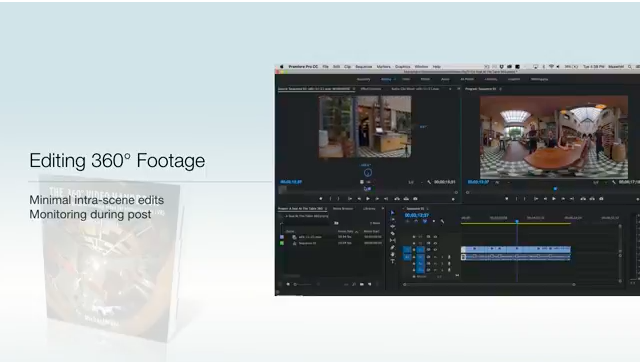Switch to the Metalogging workspace
The width and height of the screenshot is (640, 364).
[x=539, y=79]
